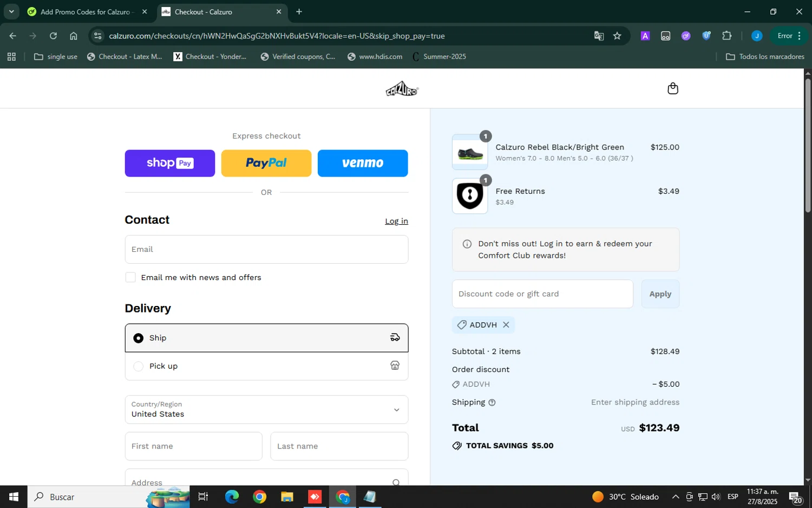Open Verified coupons bookmark
812x508 pixels.
click(298, 56)
